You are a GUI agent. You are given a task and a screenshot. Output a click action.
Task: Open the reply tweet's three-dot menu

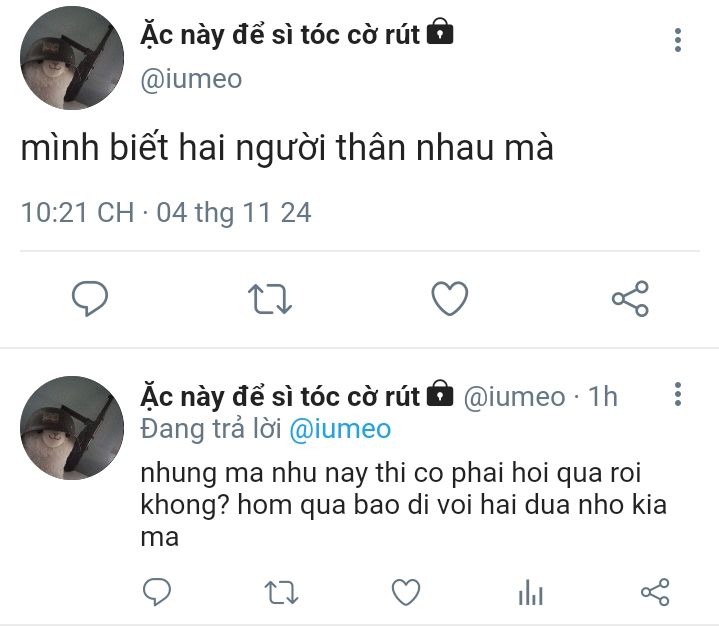(x=678, y=394)
